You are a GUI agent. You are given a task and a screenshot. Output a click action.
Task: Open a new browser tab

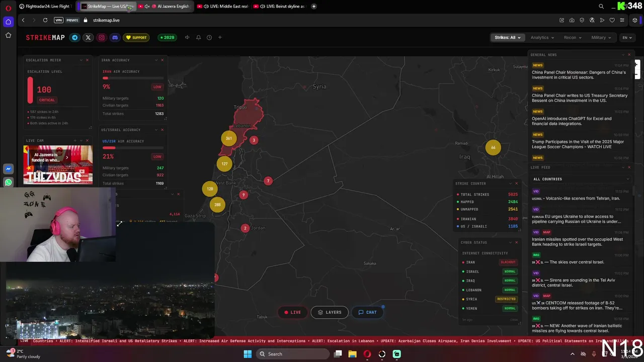click(314, 7)
